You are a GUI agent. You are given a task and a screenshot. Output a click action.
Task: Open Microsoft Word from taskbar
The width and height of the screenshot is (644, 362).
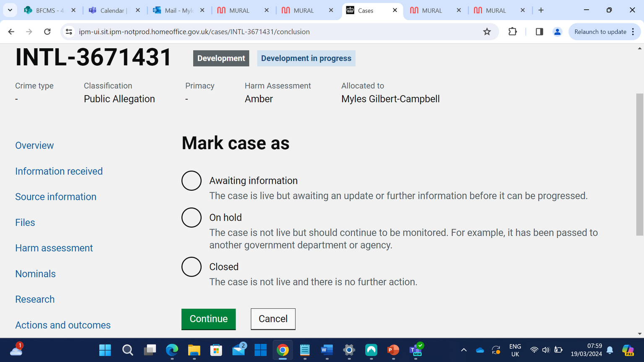tap(327, 350)
